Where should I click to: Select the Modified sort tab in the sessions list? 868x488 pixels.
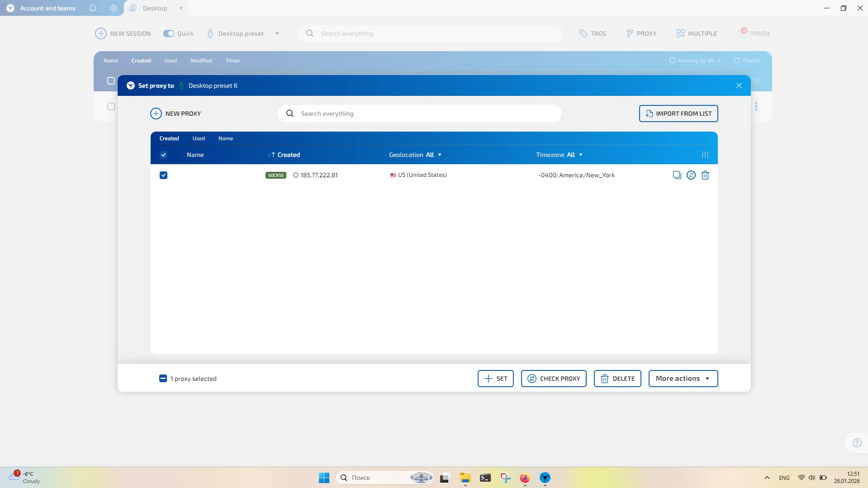201,60
